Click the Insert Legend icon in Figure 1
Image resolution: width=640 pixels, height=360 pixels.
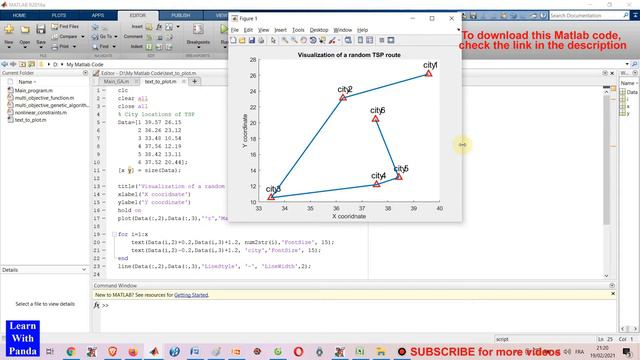pyautogui.click(x=369, y=40)
